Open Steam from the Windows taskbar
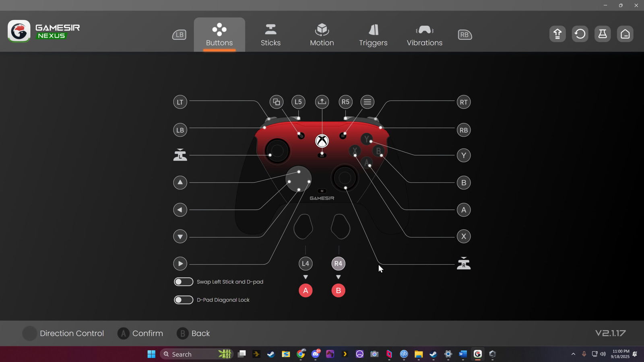Image resolution: width=644 pixels, height=362 pixels. coord(271,354)
